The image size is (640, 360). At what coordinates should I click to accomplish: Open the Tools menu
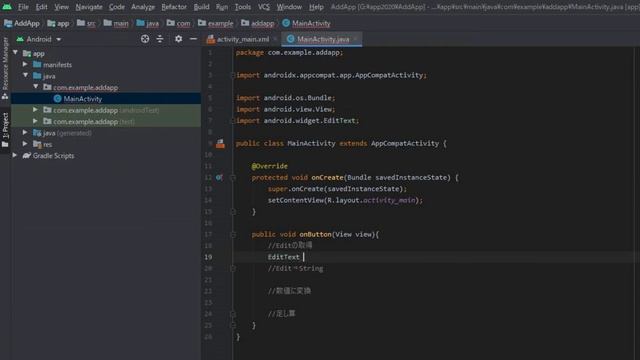[x=243, y=7]
